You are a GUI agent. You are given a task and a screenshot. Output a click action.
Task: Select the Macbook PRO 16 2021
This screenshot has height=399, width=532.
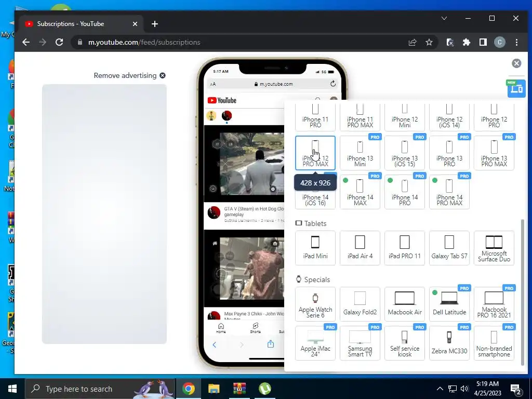[x=494, y=304]
